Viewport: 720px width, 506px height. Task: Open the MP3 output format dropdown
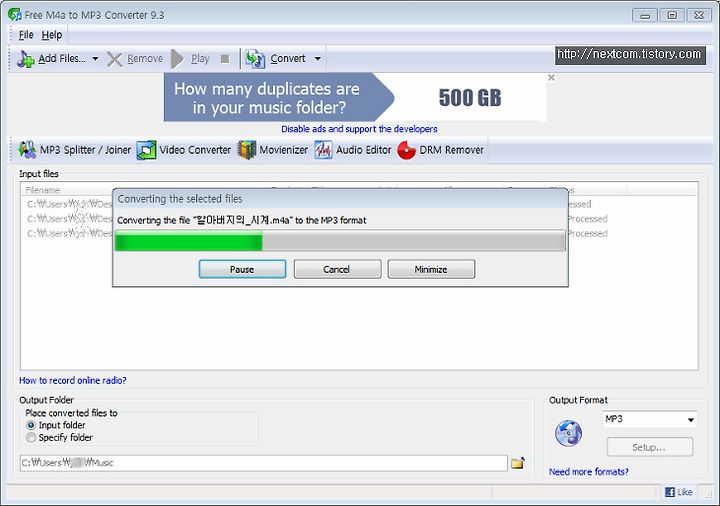tap(649, 419)
